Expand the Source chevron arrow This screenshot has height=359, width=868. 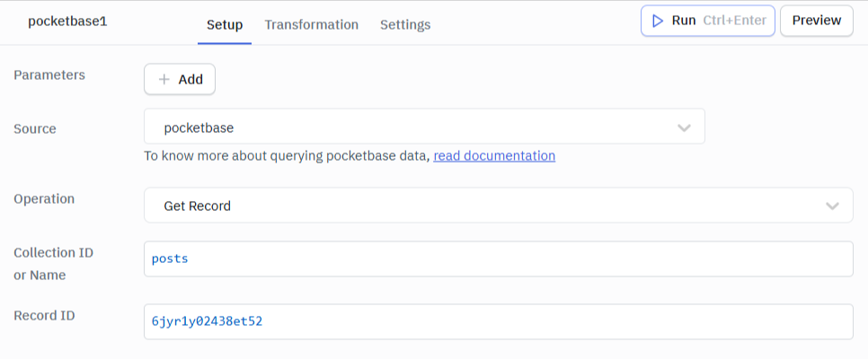click(x=685, y=127)
